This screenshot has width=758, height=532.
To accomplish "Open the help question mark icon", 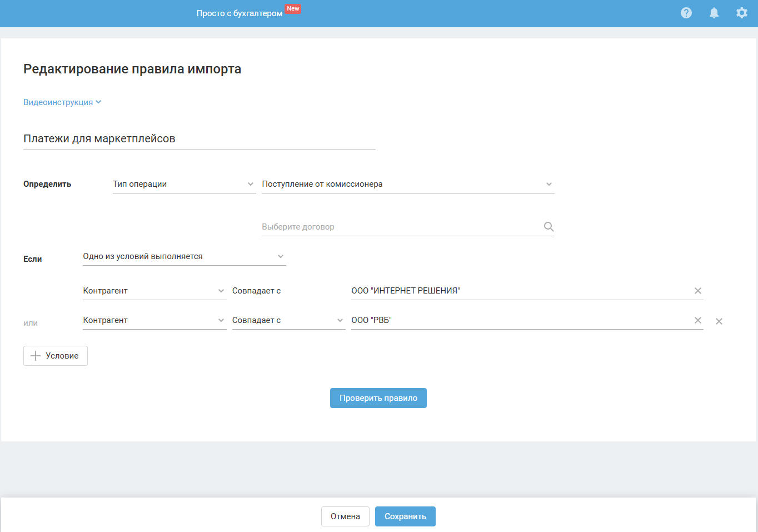I will pos(686,13).
